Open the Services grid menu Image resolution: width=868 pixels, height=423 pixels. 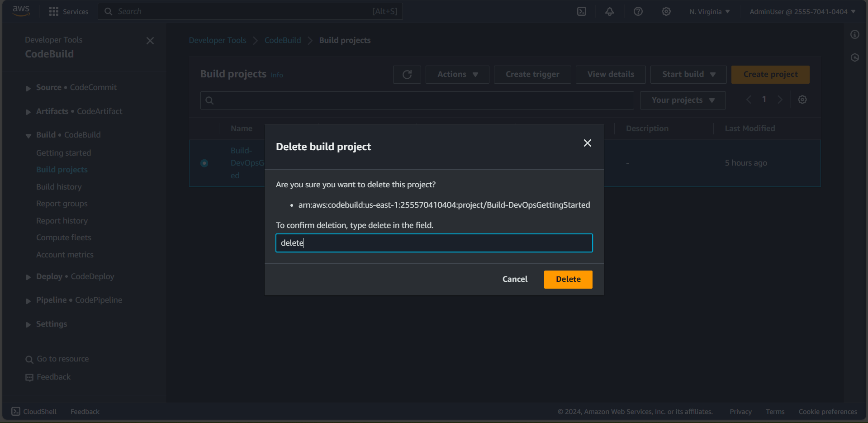[68, 11]
